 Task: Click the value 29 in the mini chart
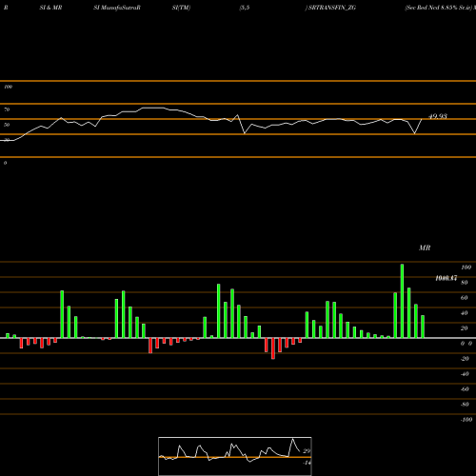[307, 451]
